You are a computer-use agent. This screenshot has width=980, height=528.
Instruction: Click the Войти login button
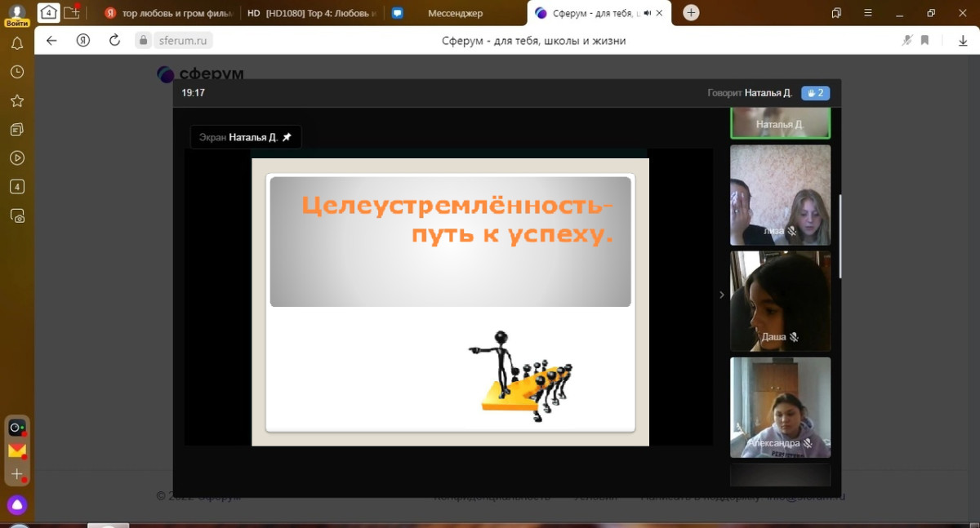tap(16, 15)
